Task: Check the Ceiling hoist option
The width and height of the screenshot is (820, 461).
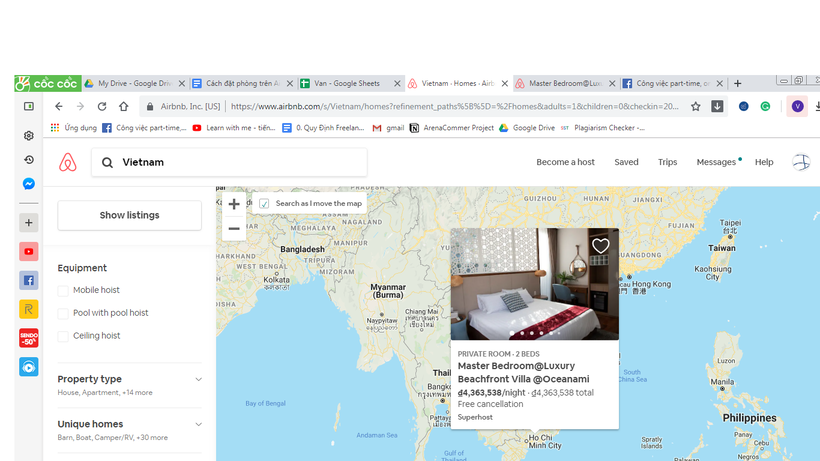Action: coord(63,337)
